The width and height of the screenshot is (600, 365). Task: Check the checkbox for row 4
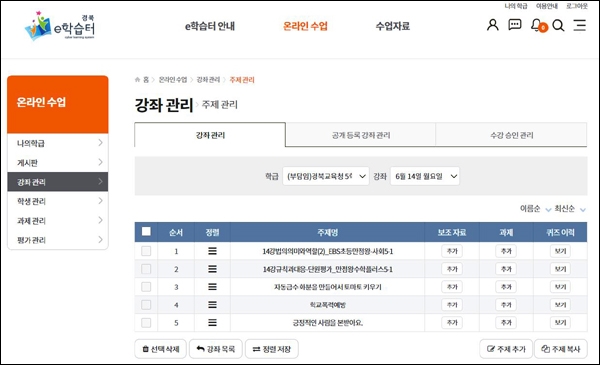pos(146,305)
